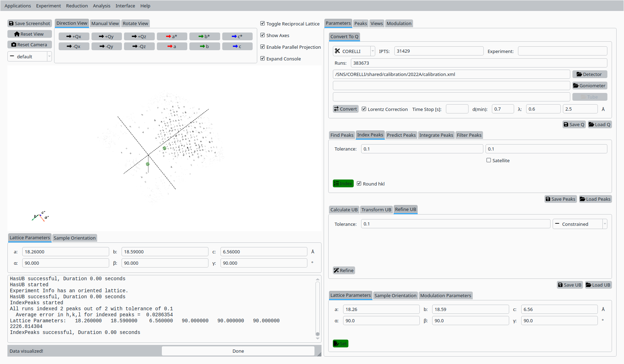
Task: Reset the view with the home icon
Action: pos(30,34)
